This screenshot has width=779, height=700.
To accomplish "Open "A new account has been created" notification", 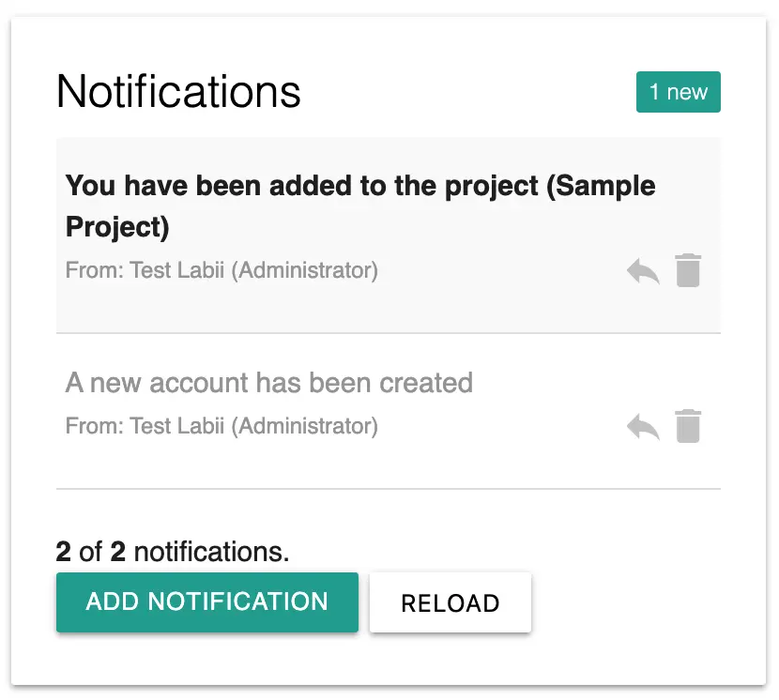I will tap(269, 383).
